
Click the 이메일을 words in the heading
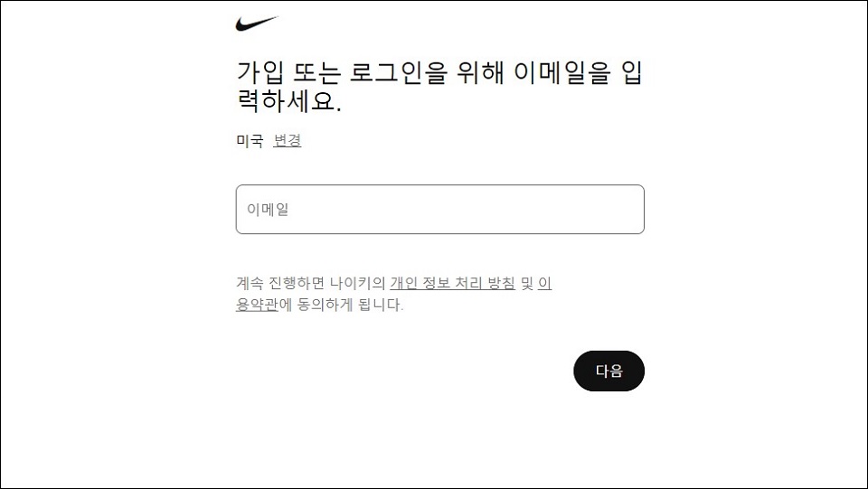point(561,72)
